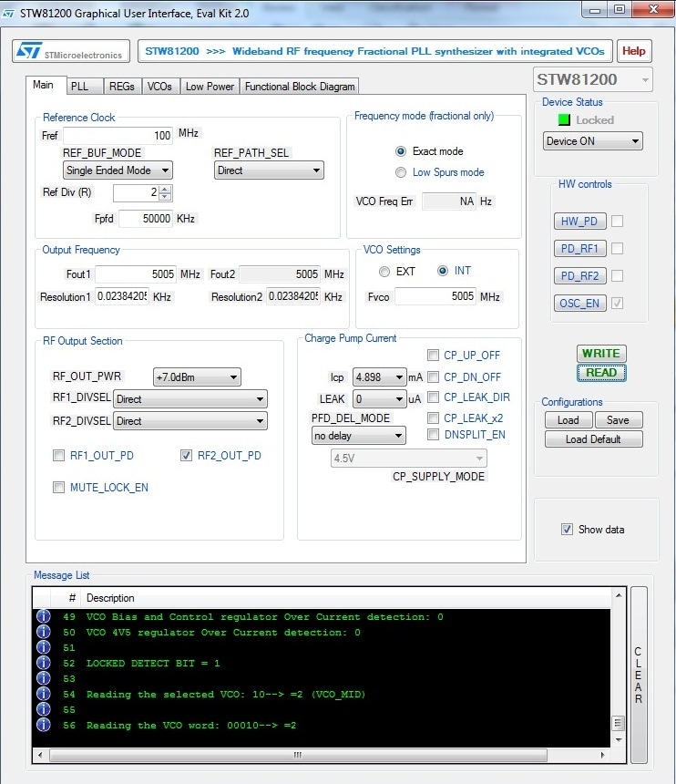This screenshot has width=676, height=784.
Task: Choose EXT VCO setting option
Action: tap(384, 272)
